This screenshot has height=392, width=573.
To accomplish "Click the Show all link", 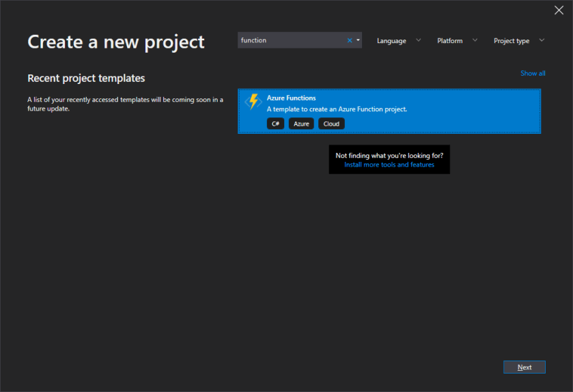I will pos(533,73).
